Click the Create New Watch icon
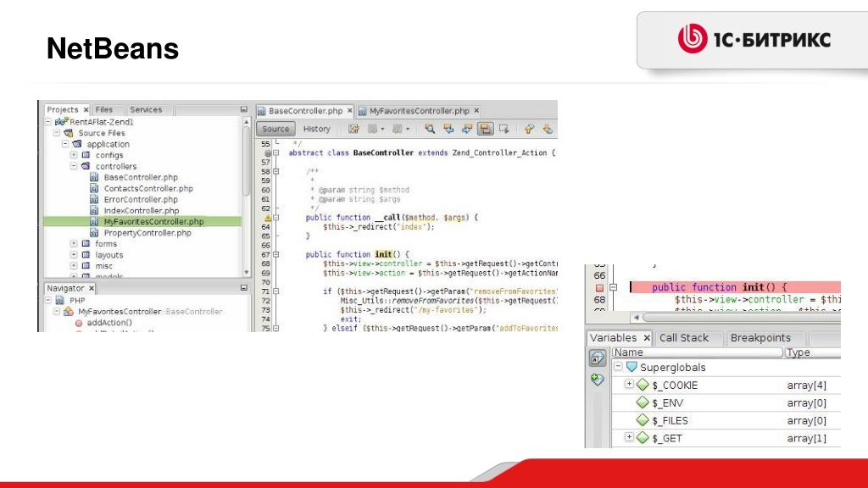The height and width of the screenshot is (488, 868). click(598, 380)
